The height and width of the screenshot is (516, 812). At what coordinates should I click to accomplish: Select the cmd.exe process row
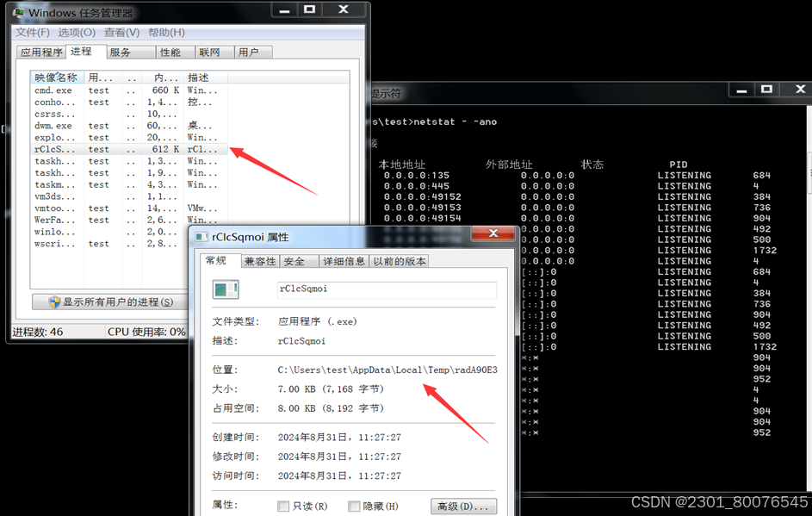pyautogui.click(x=129, y=90)
